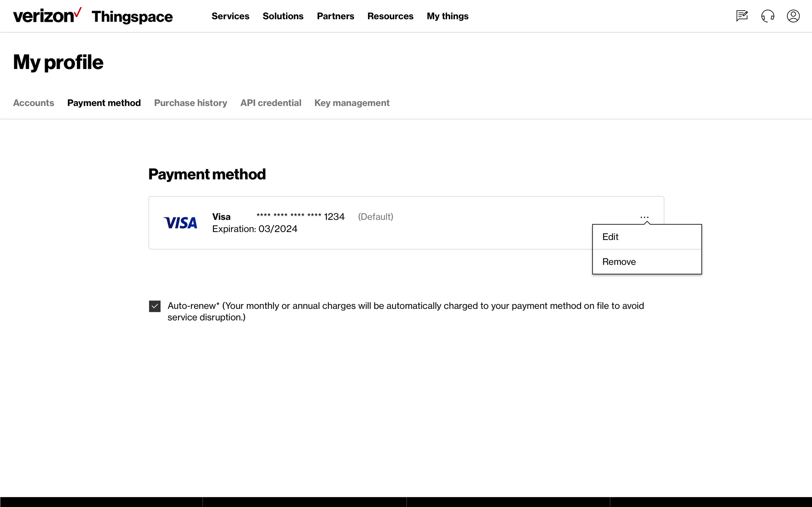This screenshot has height=507, width=812.
Task: Go to the Partners nav item
Action: pos(335,16)
